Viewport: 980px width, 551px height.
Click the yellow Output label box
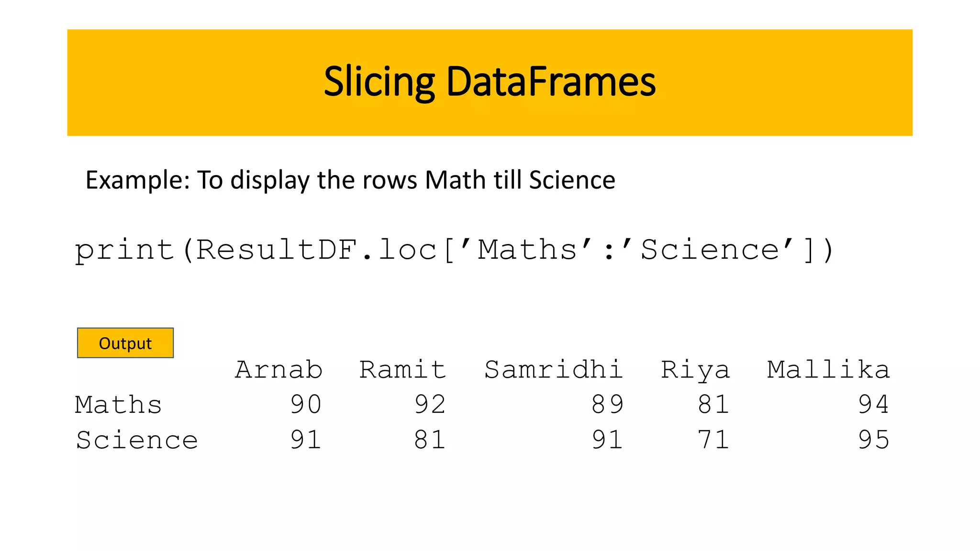[125, 343]
